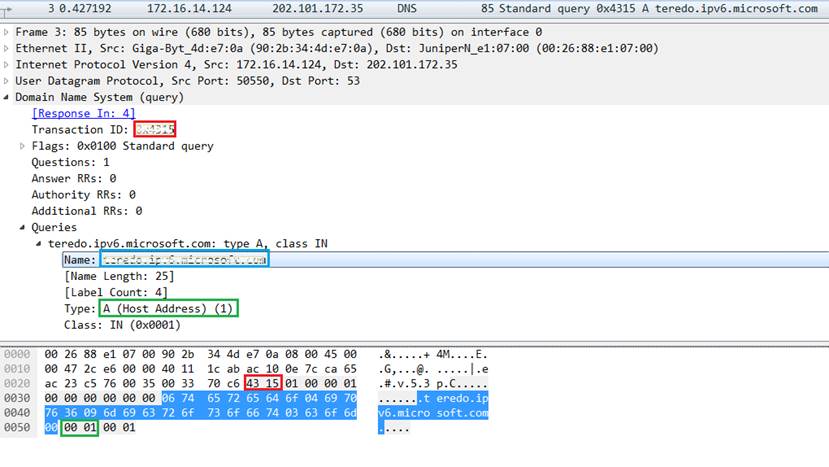The height and width of the screenshot is (467, 829).
Task: Collapse the Queries tree node
Action: coord(23,227)
